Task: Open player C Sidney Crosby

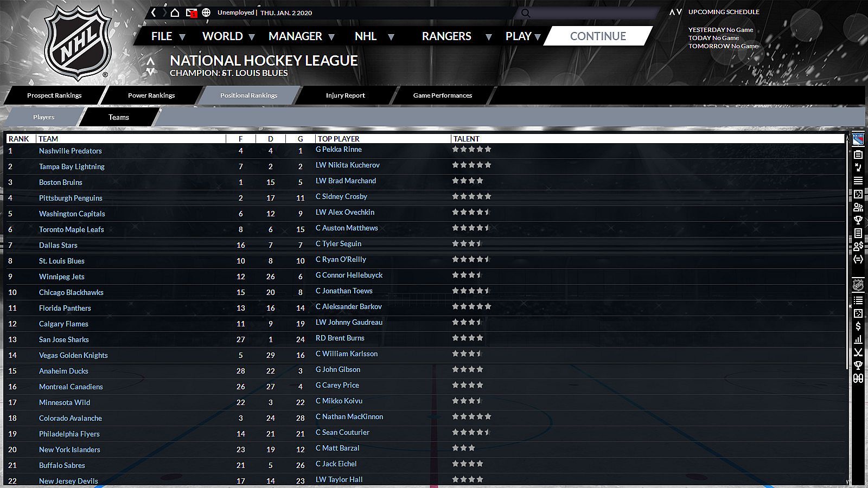Action: pyautogui.click(x=341, y=196)
